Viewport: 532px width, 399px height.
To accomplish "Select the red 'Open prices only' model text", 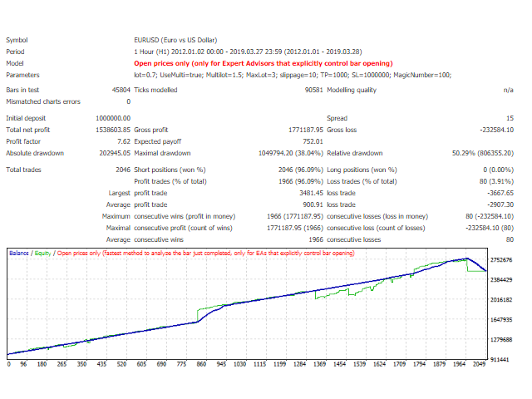I will pyautogui.click(x=264, y=63).
